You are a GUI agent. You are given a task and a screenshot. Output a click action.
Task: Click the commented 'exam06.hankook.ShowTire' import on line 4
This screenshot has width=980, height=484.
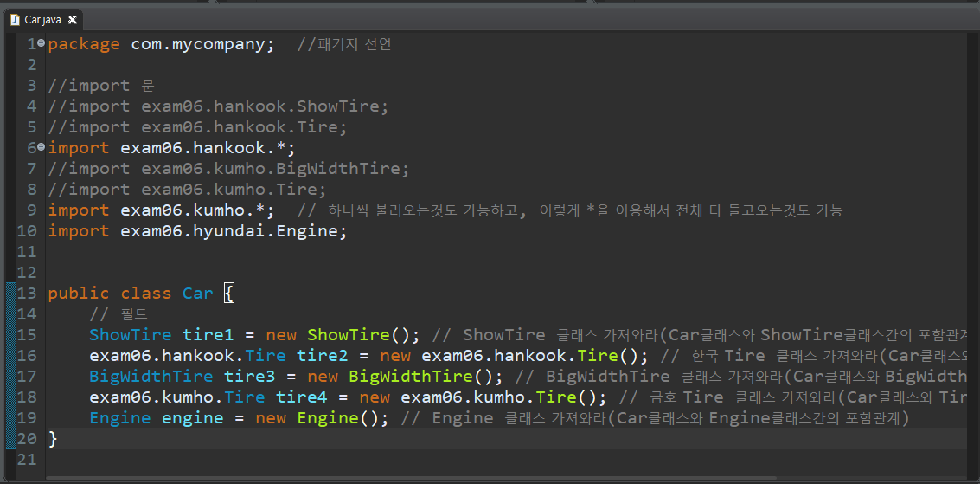pos(259,106)
